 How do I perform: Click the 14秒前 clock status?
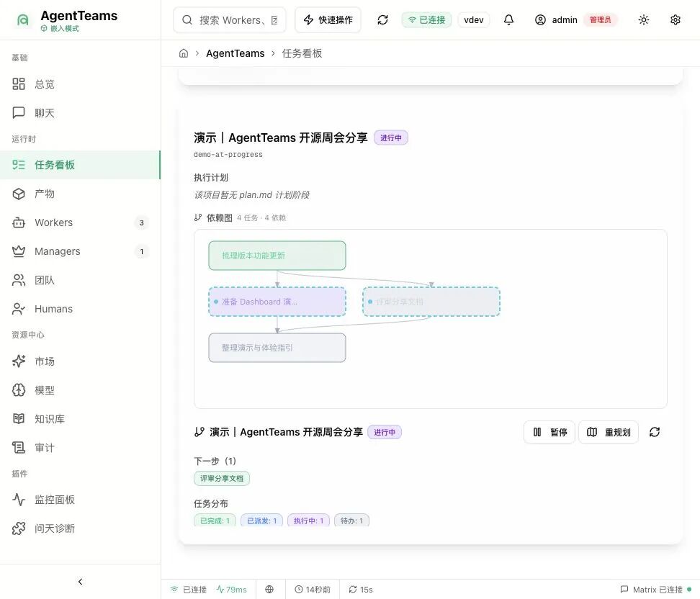coord(313,589)
